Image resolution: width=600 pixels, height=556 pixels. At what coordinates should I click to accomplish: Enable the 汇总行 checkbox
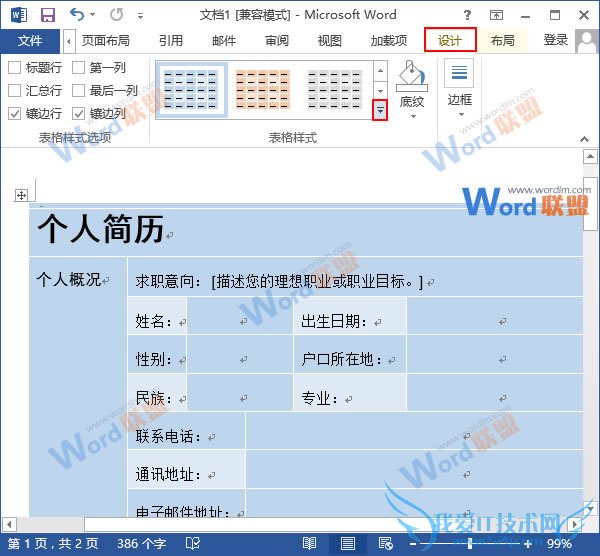coord(15,91)
